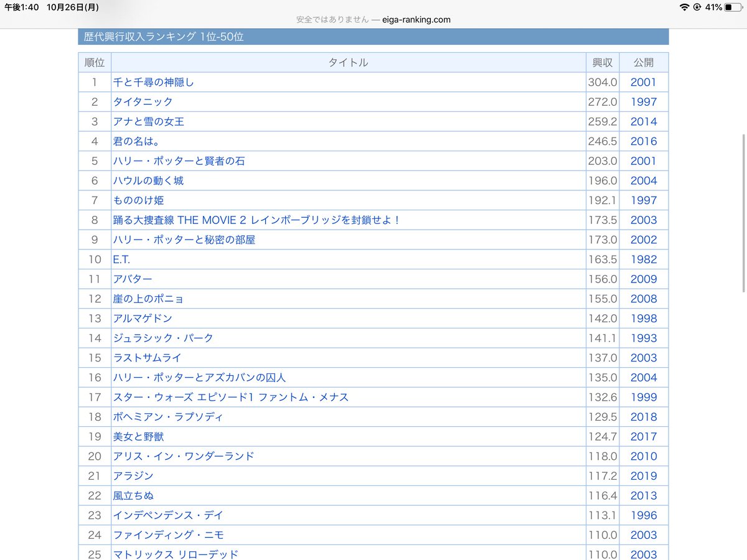Click the 116.4 gross value
The image size is (747, 560).
tap(603, 496)
